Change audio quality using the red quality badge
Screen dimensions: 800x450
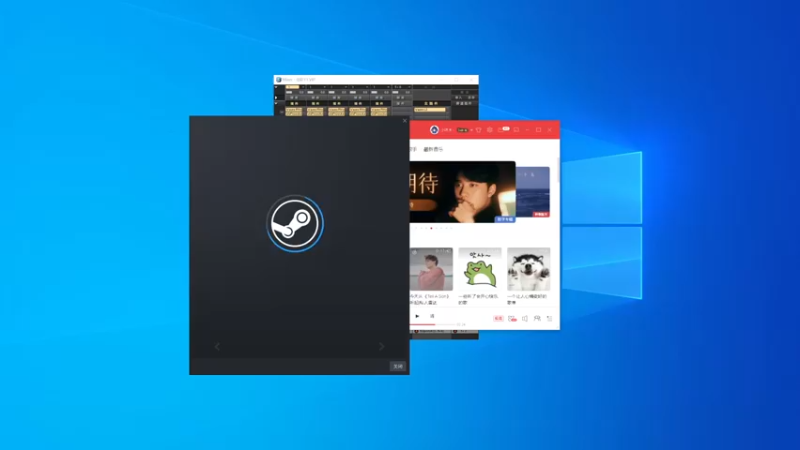498,318
